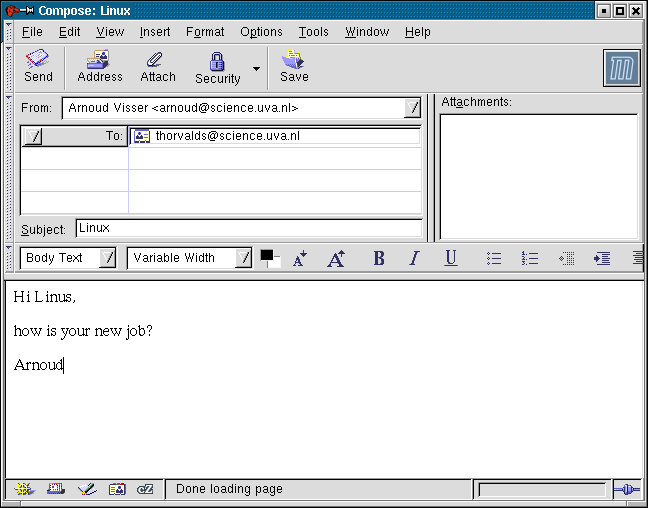Open the Variable Width font dropdown
Viewport: 648px width, 508px height.
click(189, 258)
